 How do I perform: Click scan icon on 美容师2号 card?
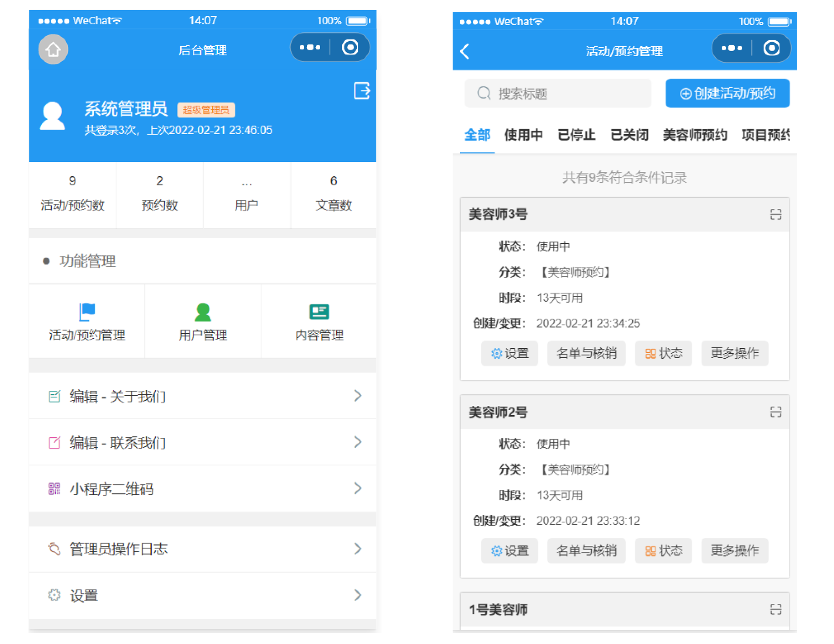[775, 412]
